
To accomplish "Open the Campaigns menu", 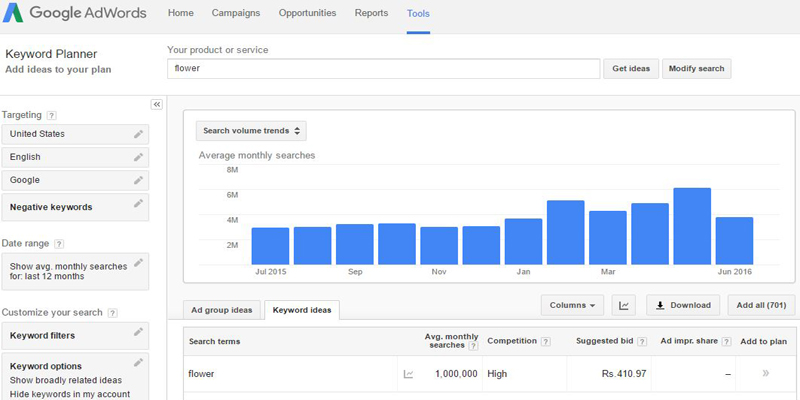I will [236, 13].
